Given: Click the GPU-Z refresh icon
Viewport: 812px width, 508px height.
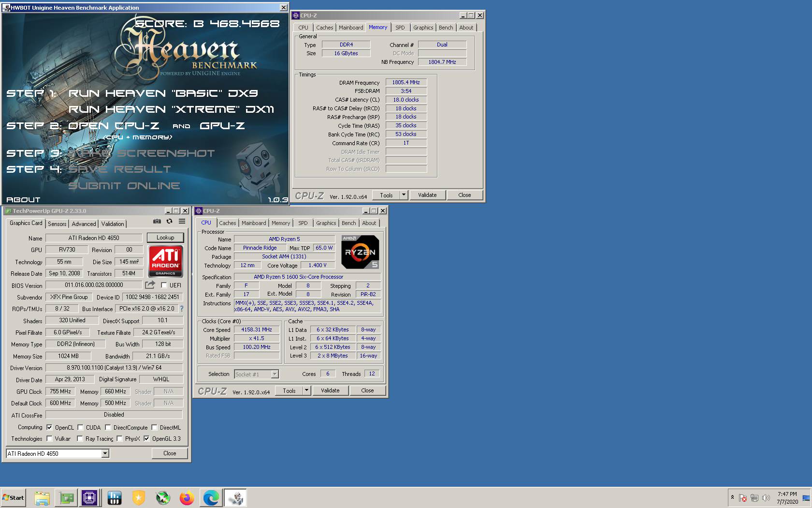Looking at the screenshot, I should [169, 221].
